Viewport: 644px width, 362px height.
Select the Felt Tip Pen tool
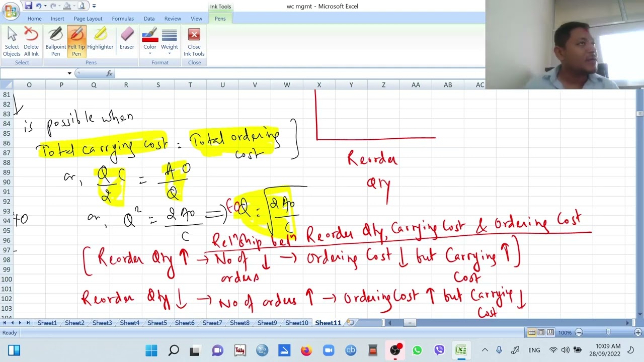(x=76, y=42)
